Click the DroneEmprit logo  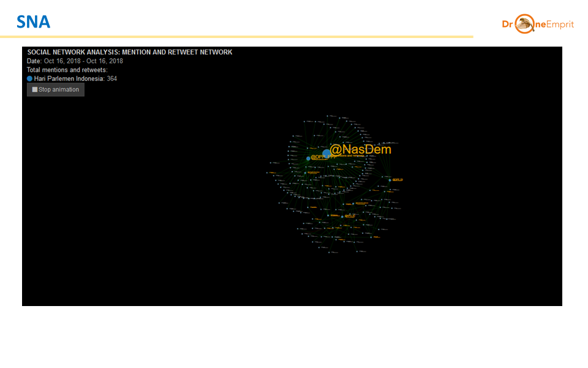pyautogui.click(x=538, y=24)
